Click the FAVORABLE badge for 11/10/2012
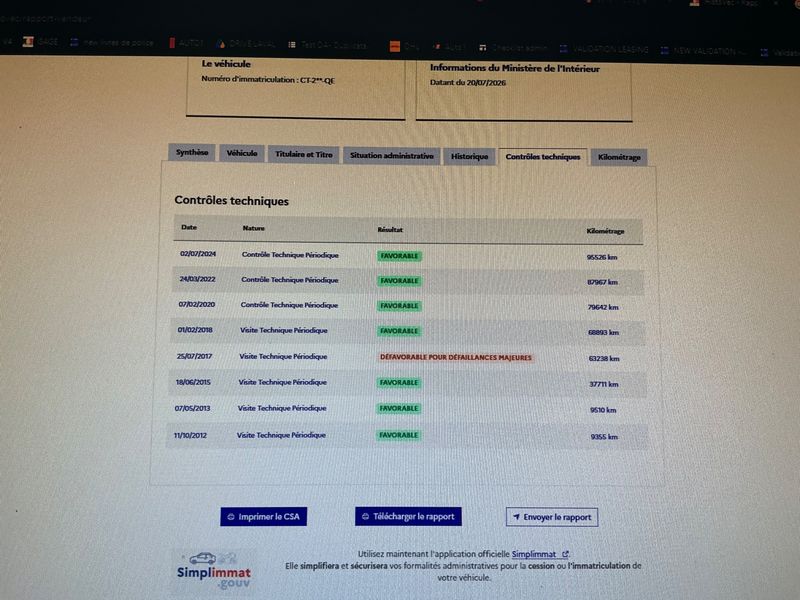Viewport: 800px width, 600px height. [398, 435]
